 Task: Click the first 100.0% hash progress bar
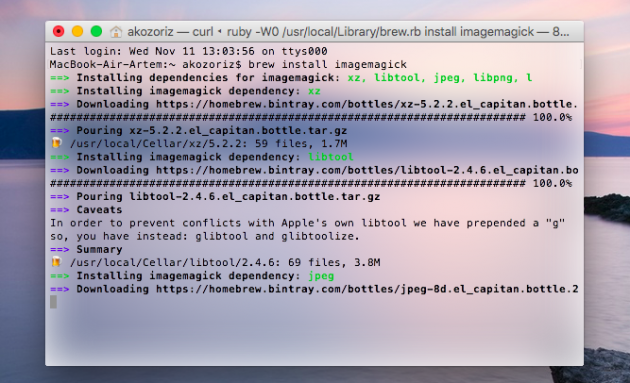[x=311, y=117]
